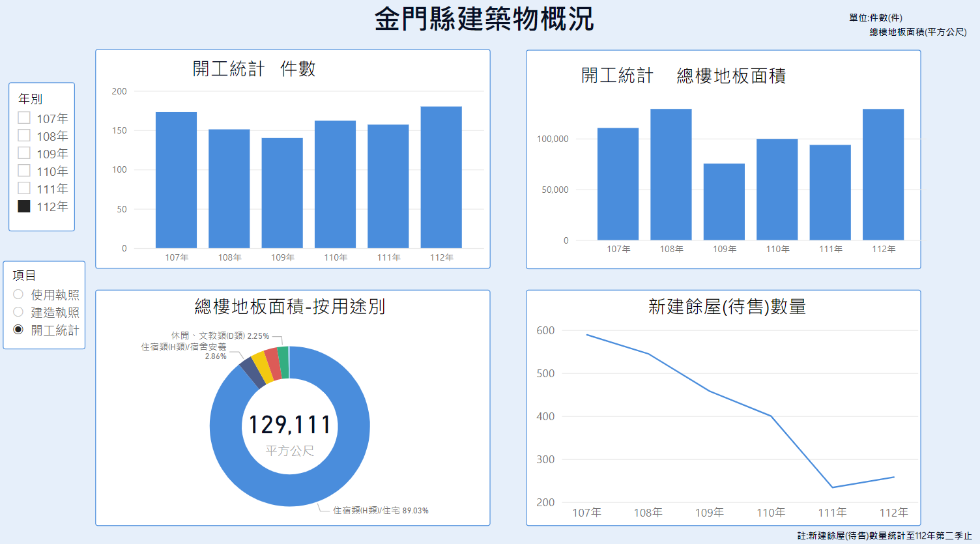
Task: Check the 111年 year checkbox
Action: (x=24, y=188)
